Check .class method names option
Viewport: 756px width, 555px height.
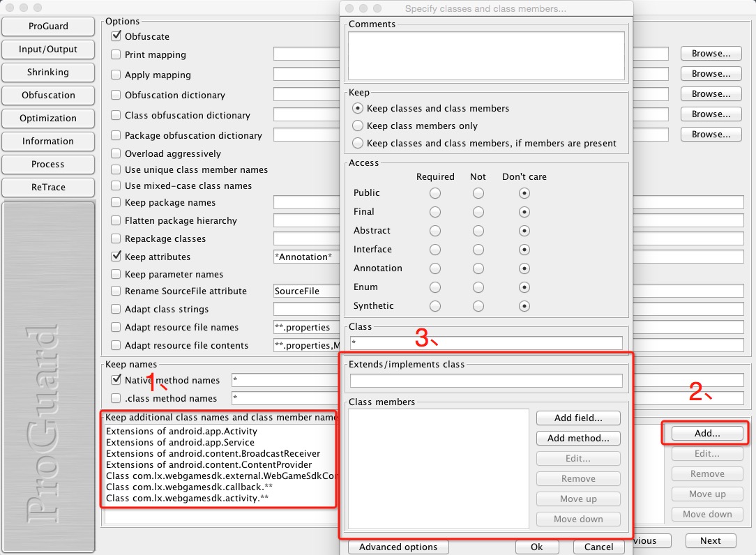click(116, 398)
